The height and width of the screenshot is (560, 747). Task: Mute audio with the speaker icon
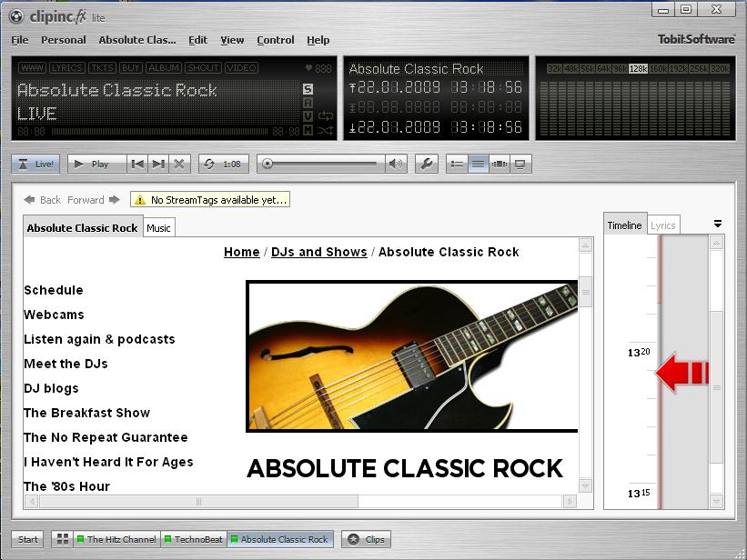coord(395,165)
